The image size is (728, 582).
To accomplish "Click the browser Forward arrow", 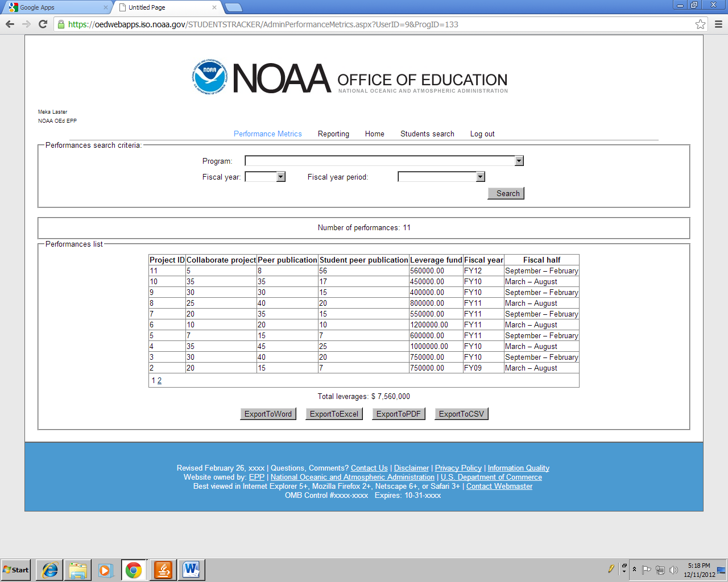I will tap(26, 24).
